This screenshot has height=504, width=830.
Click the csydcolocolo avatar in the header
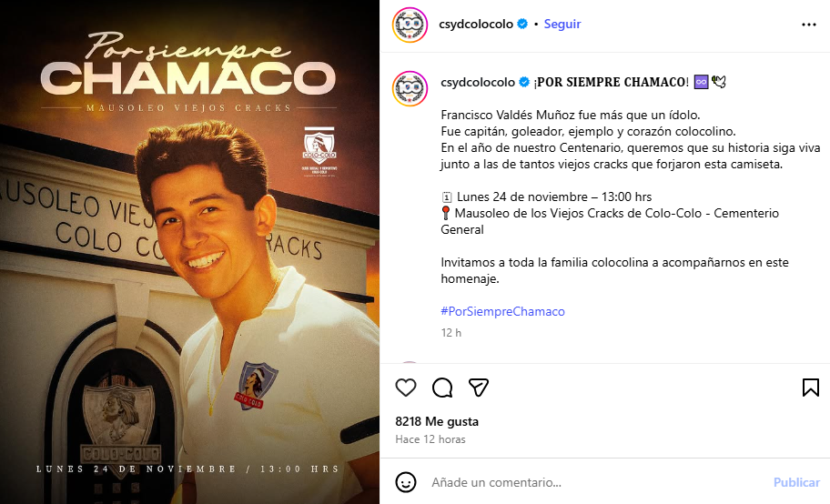click(410, 25)
